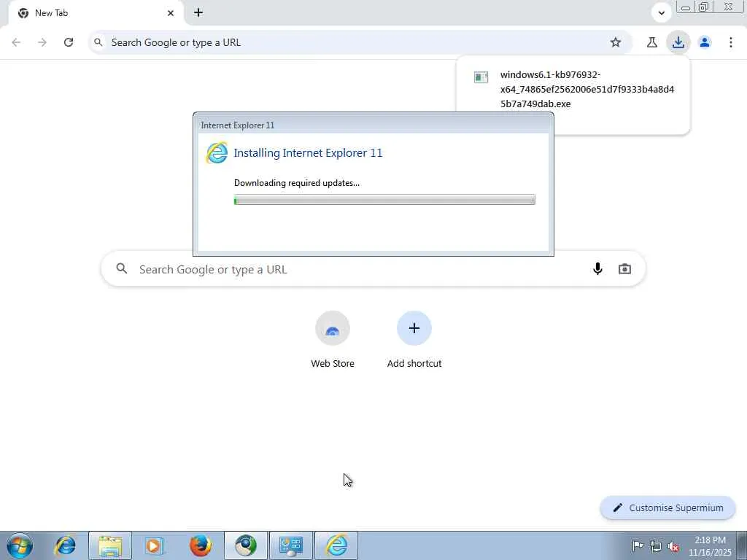Click the browser back arrow
747x560 pixels.
[x=16, y=42]
